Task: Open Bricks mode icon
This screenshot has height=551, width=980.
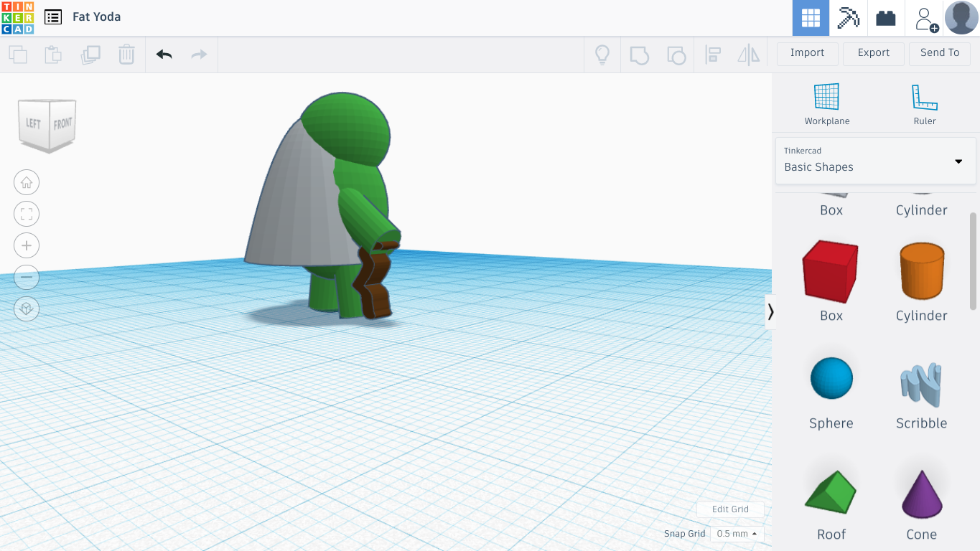Action: tap(886, 18)
